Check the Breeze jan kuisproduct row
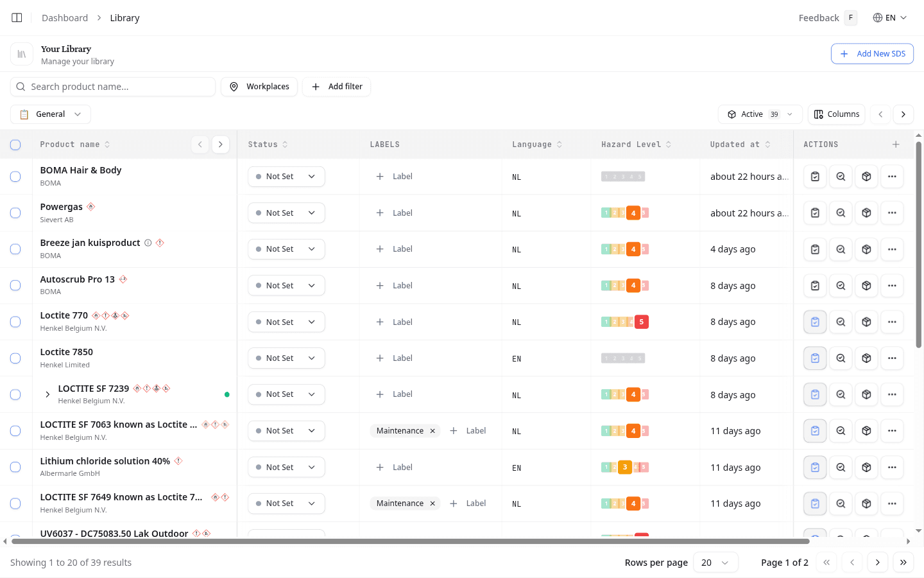924x578 pixels. click(x=15, y=249)
